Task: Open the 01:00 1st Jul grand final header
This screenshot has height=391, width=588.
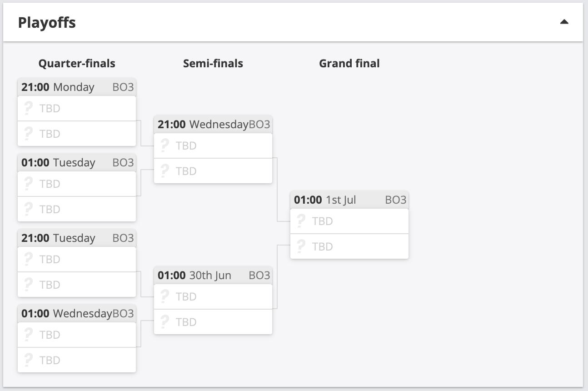Action: [x=349, y=200]
